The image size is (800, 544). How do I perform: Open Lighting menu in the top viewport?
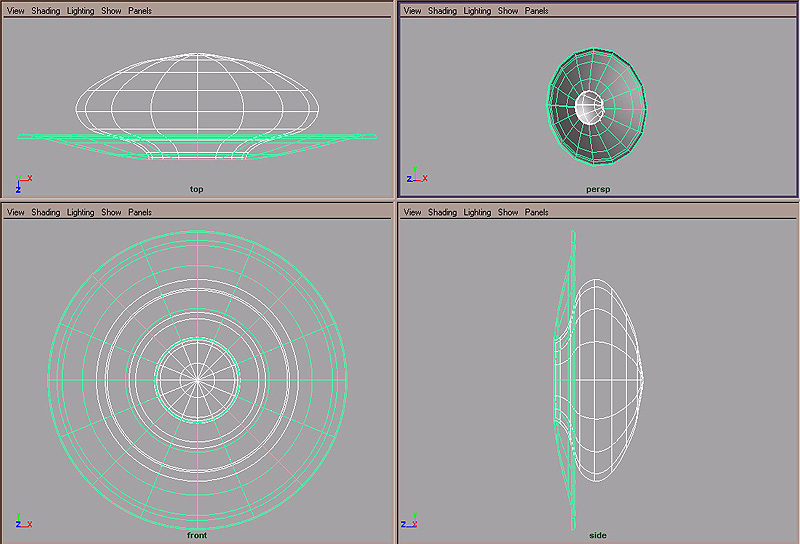(80, 11)
